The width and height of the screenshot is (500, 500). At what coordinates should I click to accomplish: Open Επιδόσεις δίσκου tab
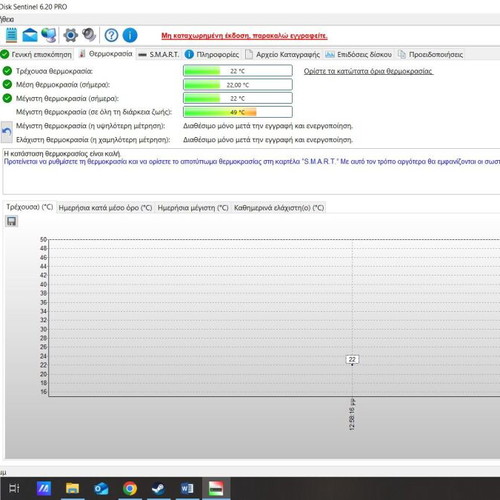pyautogui.click(x=359, y=54)
